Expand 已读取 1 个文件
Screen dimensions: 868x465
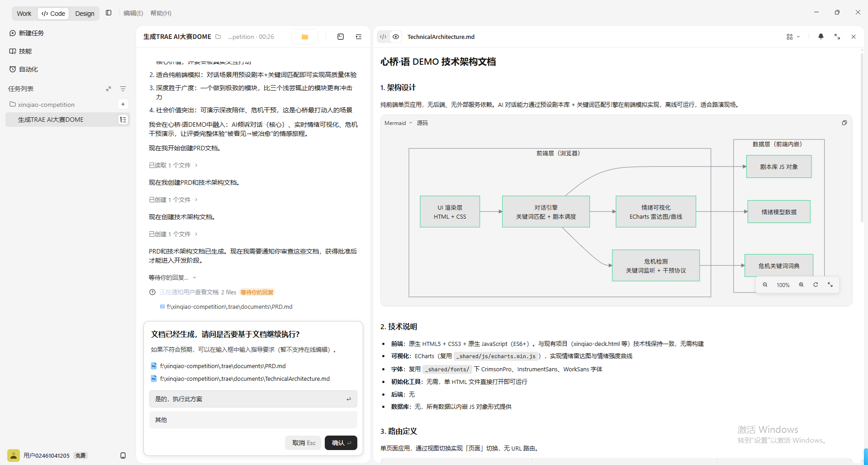coord(173,165)
